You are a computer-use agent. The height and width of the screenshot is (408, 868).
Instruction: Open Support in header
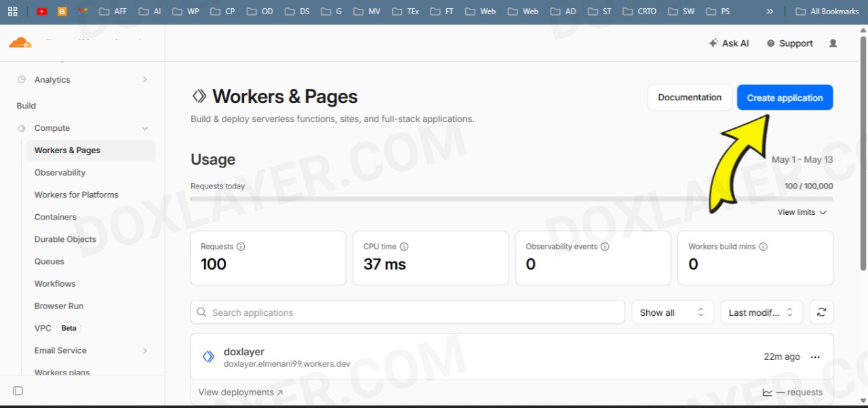click(x=789, y=43)
